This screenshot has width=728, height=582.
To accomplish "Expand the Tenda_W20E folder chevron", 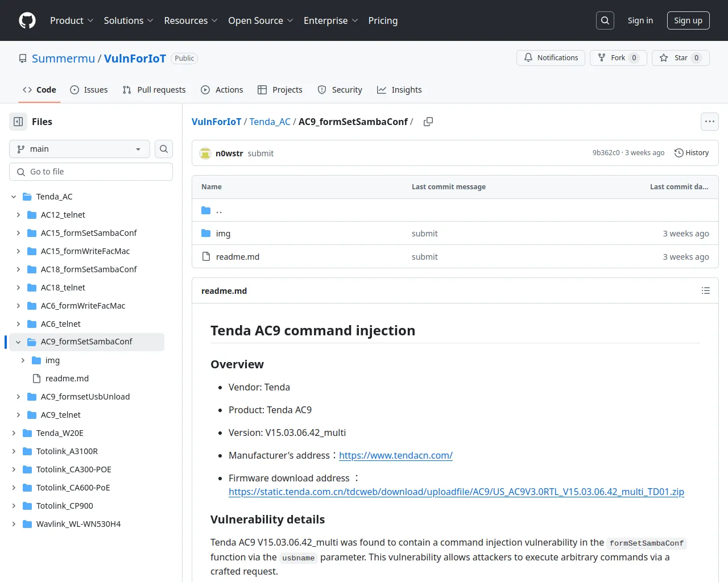I will point(14,433).
